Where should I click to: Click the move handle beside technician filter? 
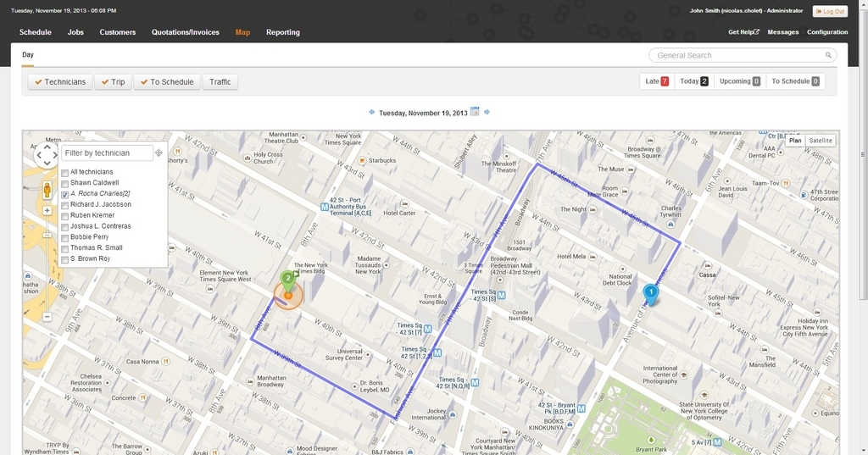(x=159, y=153)
